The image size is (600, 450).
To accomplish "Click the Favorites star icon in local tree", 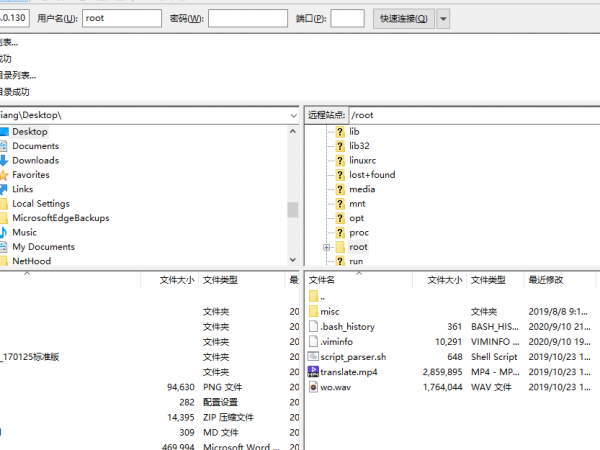I will tap(3, 174).
